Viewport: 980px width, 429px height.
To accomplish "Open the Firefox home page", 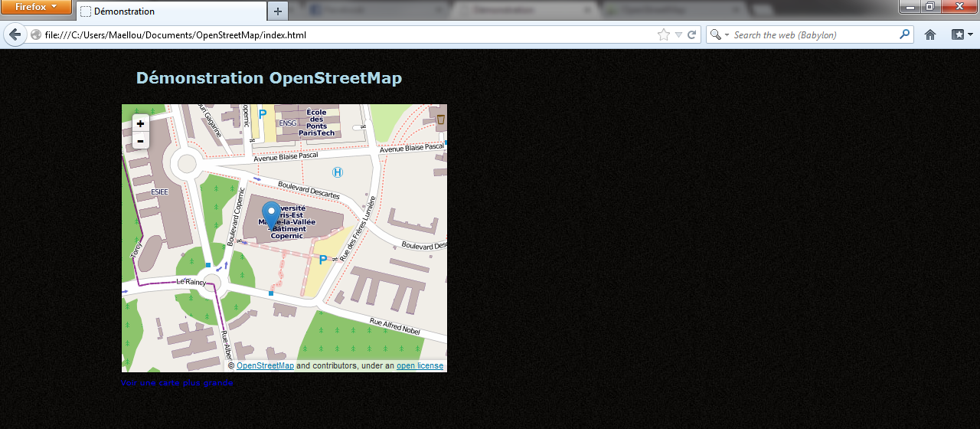I will click(930, 34).
